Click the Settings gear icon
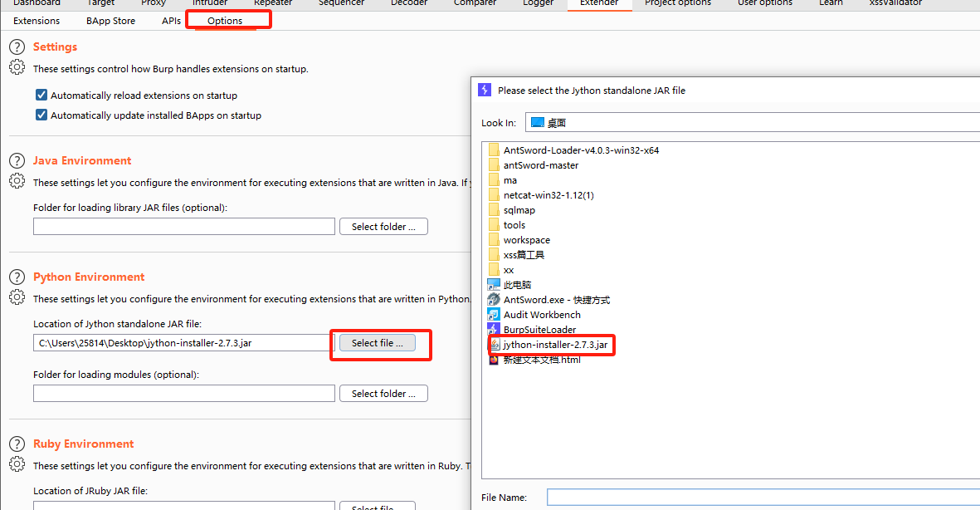Image resolution: width=980 pixels, height=510 pixels. click(x=17, y=67)
